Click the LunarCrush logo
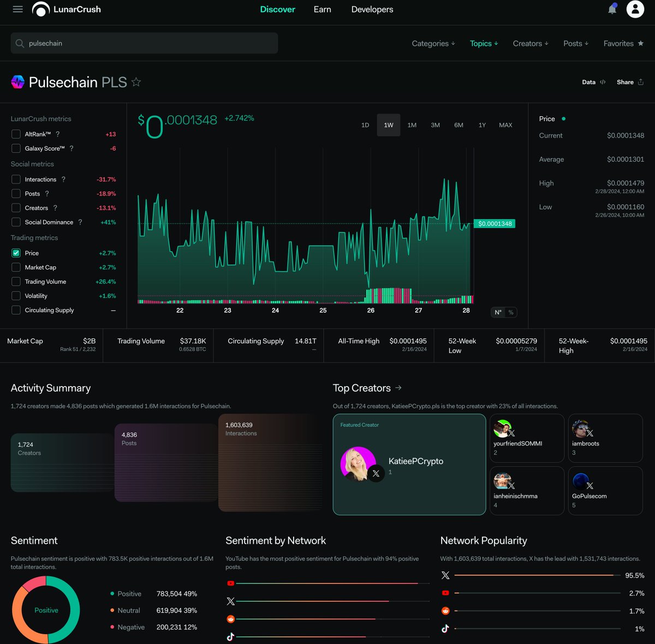 (67, 9)
